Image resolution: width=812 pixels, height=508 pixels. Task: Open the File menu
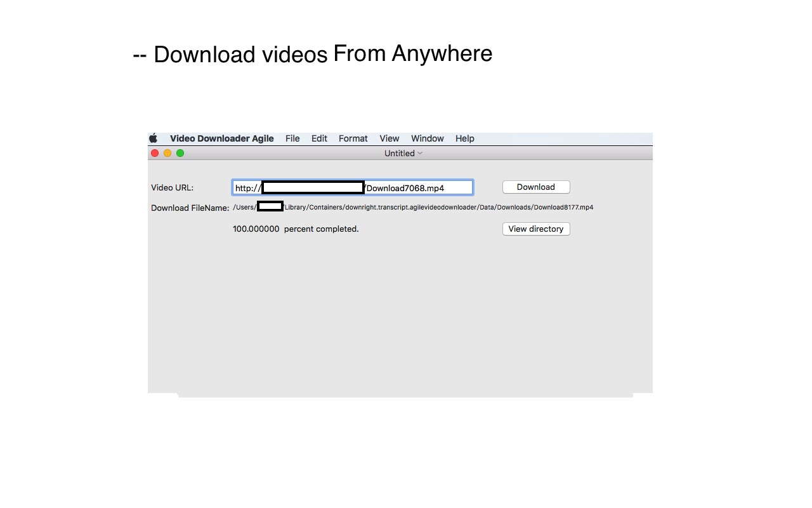click(292, 138)
